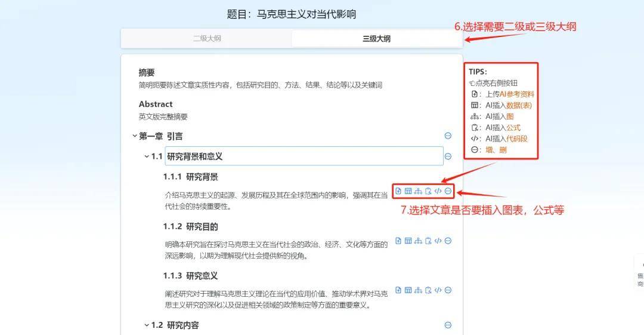The image size is (644, 335).
Task: Select the 1.1.2 研究目的 heading
Action: [191, 226]
